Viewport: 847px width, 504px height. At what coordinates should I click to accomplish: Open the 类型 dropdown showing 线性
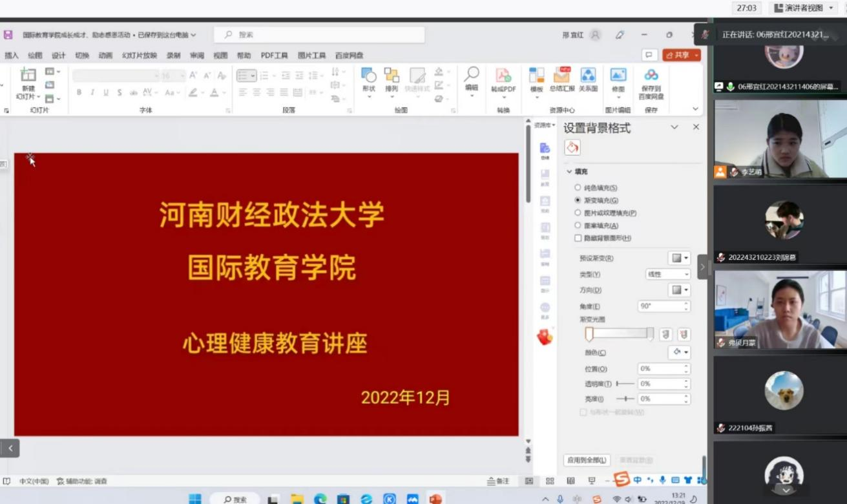point(668,275)
